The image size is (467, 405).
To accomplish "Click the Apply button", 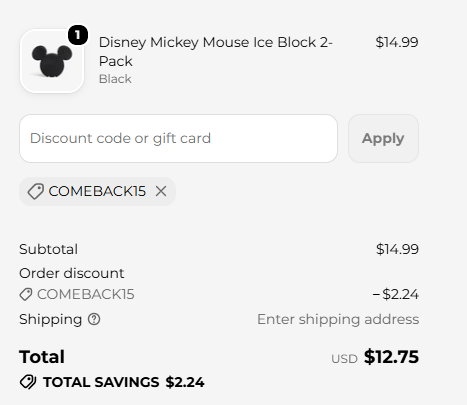I will (x=383, y=138).
